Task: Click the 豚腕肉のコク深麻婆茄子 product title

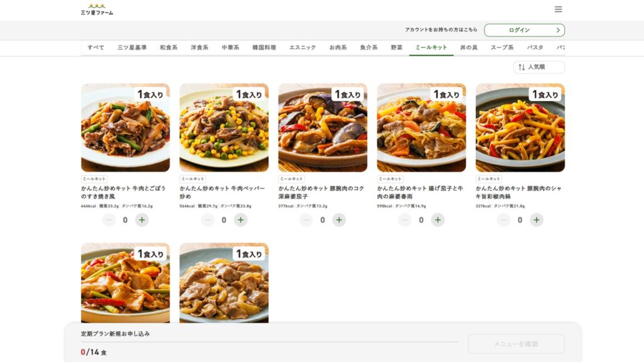Action: (321, 192)
